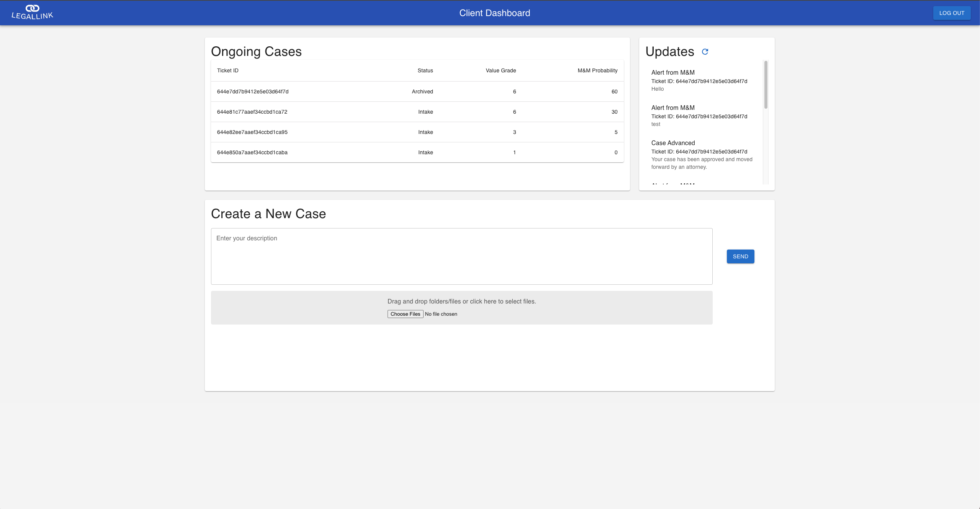Screen dimensions: 980x509
Task: Click the Choose Files button
Action: [405, 314]
